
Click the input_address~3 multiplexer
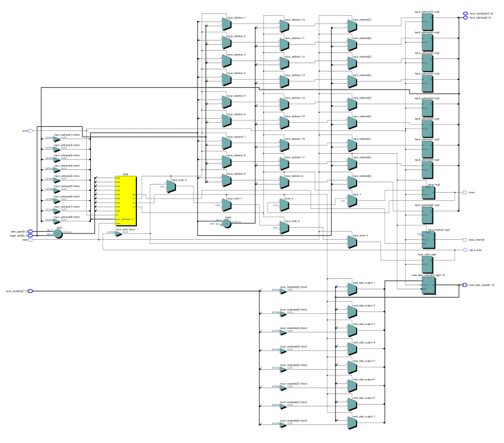tap(227, 61)
